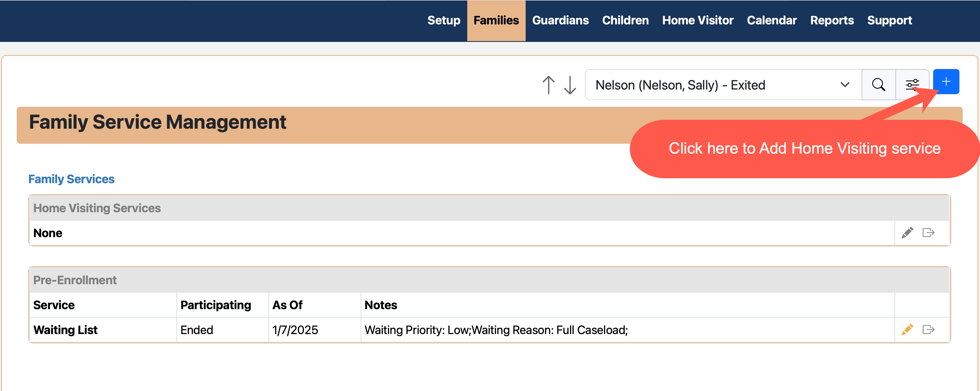Open the Setup menu
This screenshot has width=980, height=391.
tap(444, 20)
